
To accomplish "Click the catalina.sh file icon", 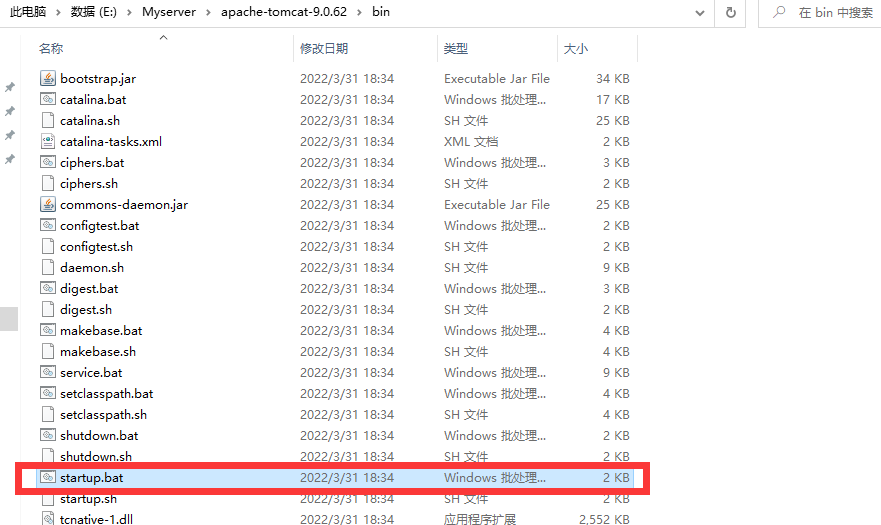I will pyautogui.click(x=48, y=120).
